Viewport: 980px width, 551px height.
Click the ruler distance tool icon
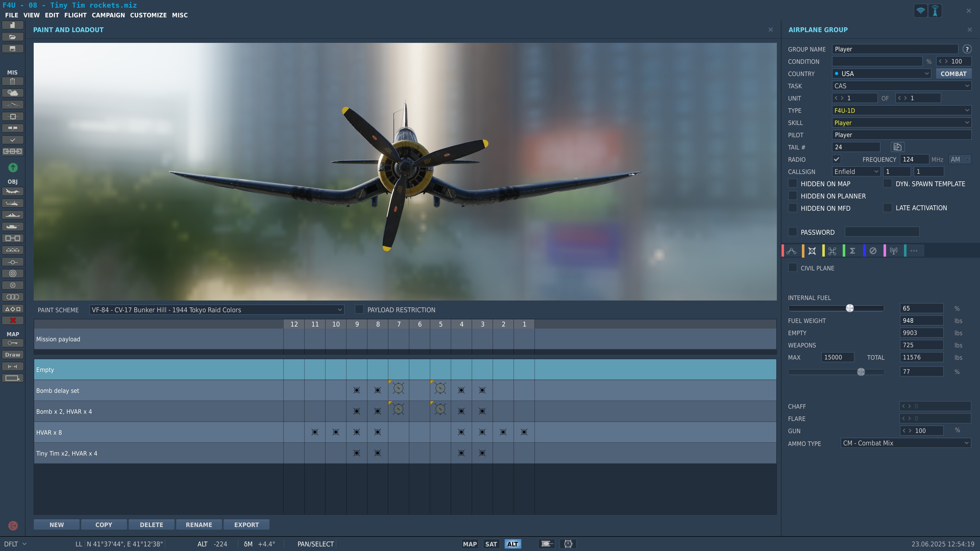(x=13, y=367)
